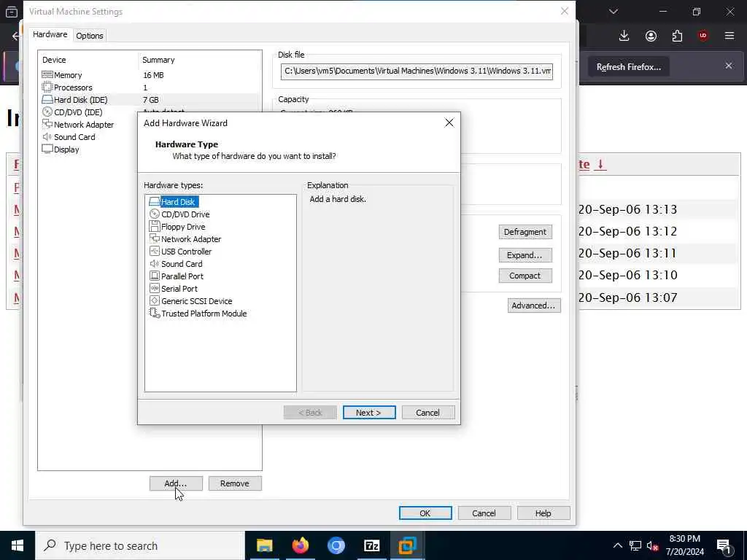Click the Device column header
747x560 pixels.
pos(54,60)
